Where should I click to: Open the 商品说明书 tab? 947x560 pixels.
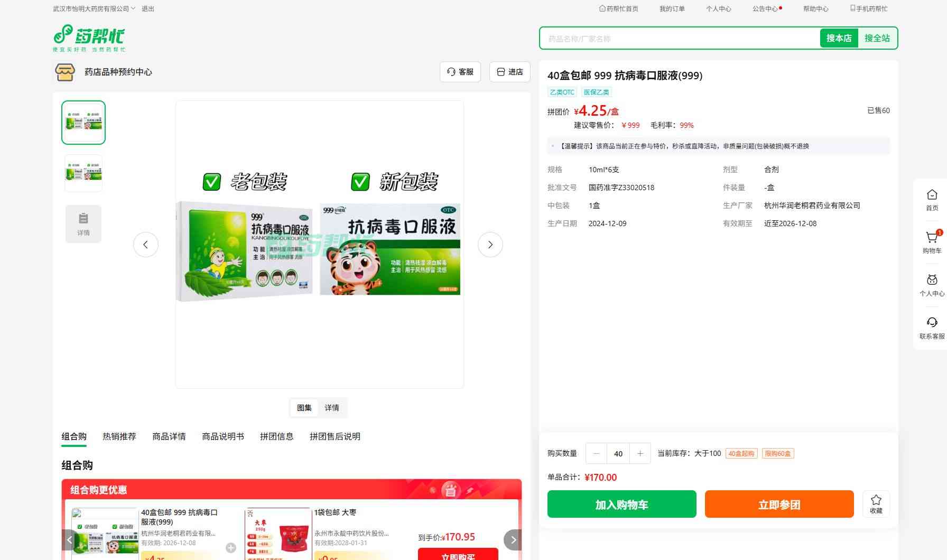pyautogui.click(x=223, y=436)
